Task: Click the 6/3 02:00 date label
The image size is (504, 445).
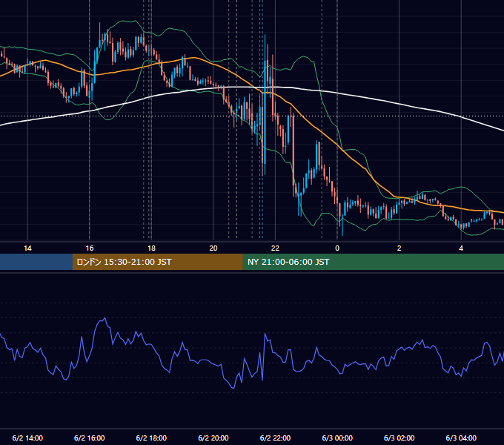Action: tap(399, 438)
